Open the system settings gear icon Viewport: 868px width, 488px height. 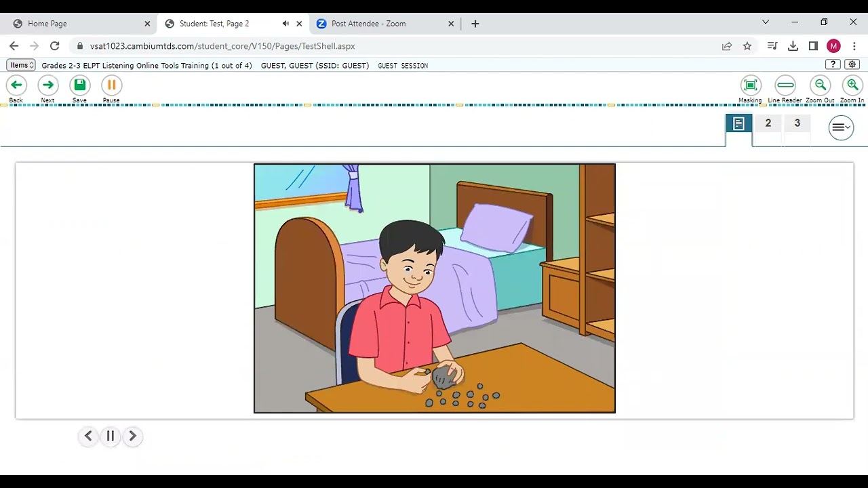click(x=852, y=64)
